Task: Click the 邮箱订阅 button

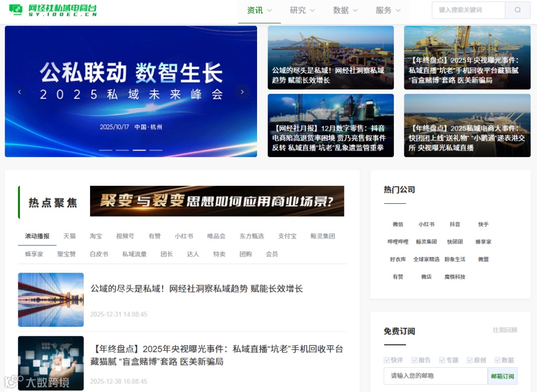Action: tap(502, 376)
